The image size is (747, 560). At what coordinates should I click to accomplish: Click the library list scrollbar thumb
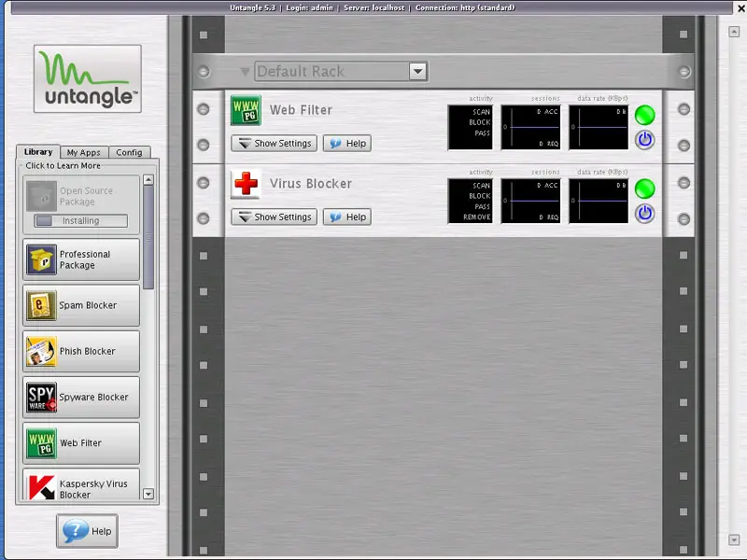click(148, 238)
